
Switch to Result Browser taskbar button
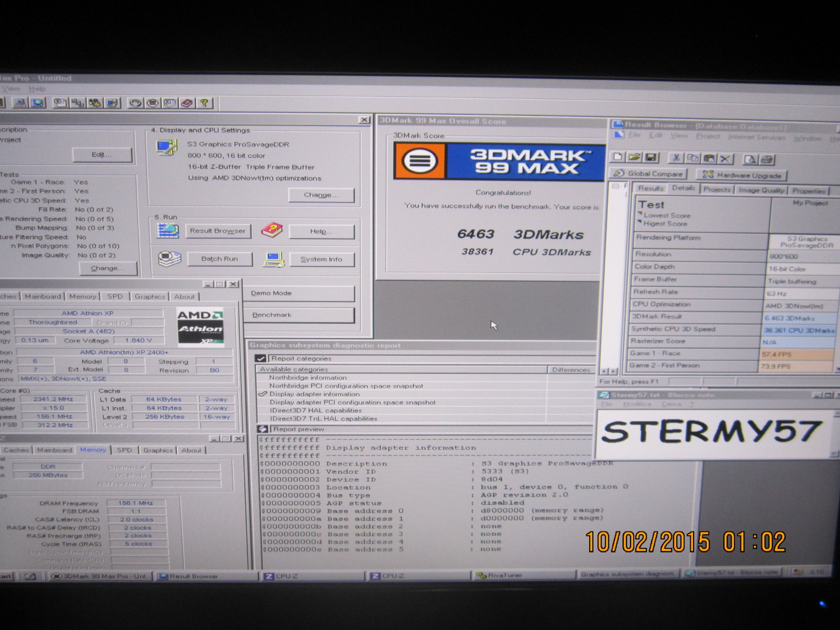(x=206, y=576)
